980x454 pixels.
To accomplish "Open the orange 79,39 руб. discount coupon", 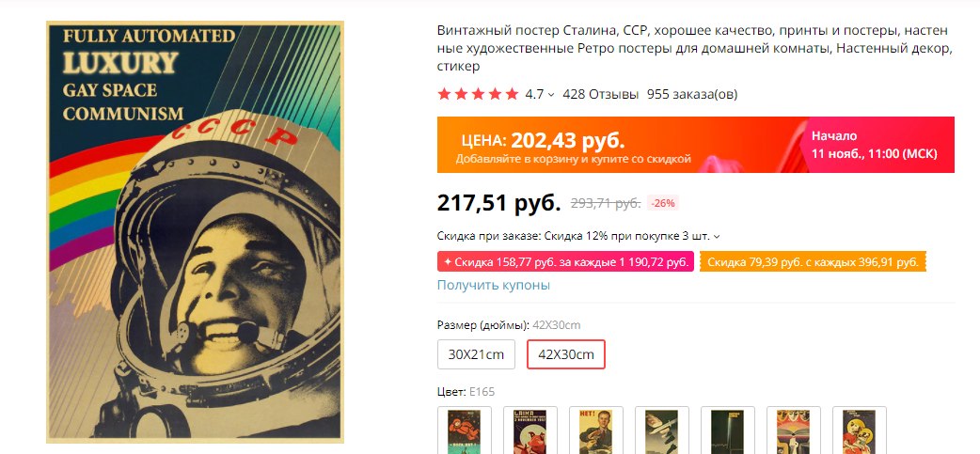I will 813,262.
